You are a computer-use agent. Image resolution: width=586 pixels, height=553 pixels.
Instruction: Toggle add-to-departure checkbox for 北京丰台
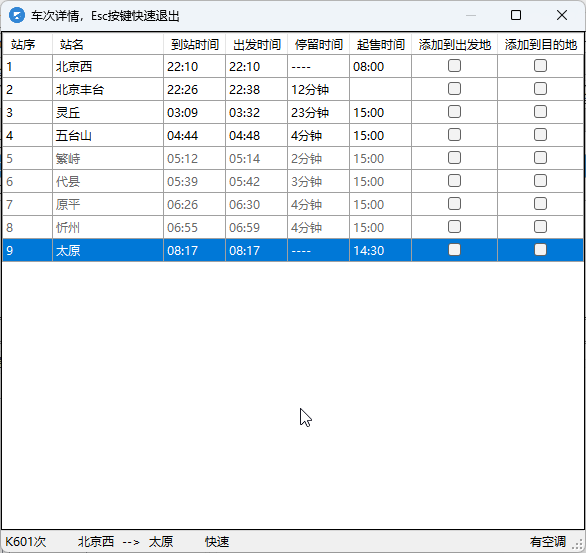point(454,89)
